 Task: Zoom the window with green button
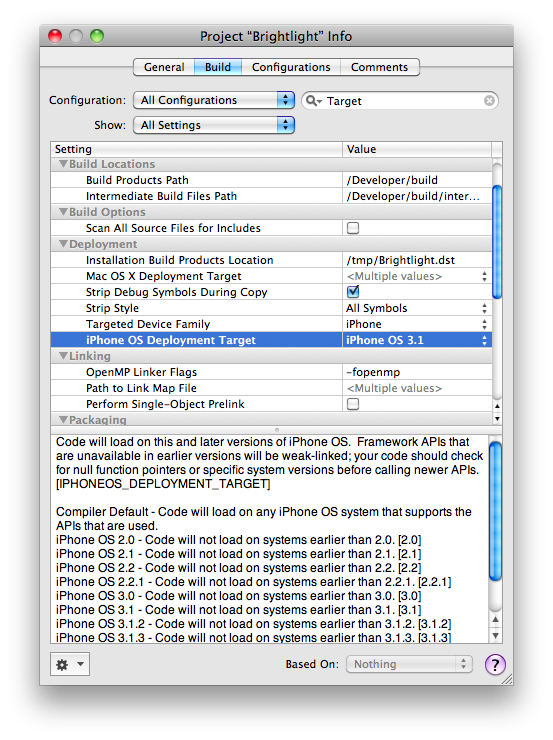coord(97,36)
